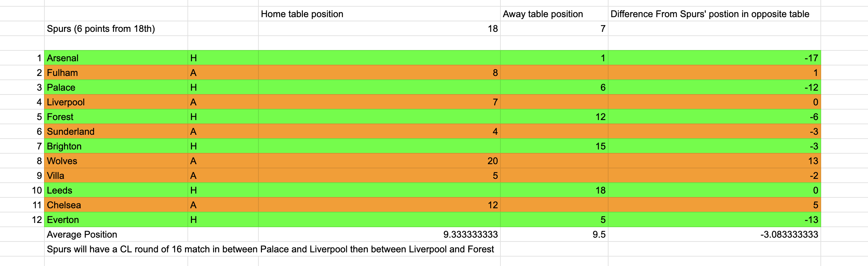Click the Chelsea difference cell showing 5
Viewport: 868px width, 266px height.
tap(714, 205)
